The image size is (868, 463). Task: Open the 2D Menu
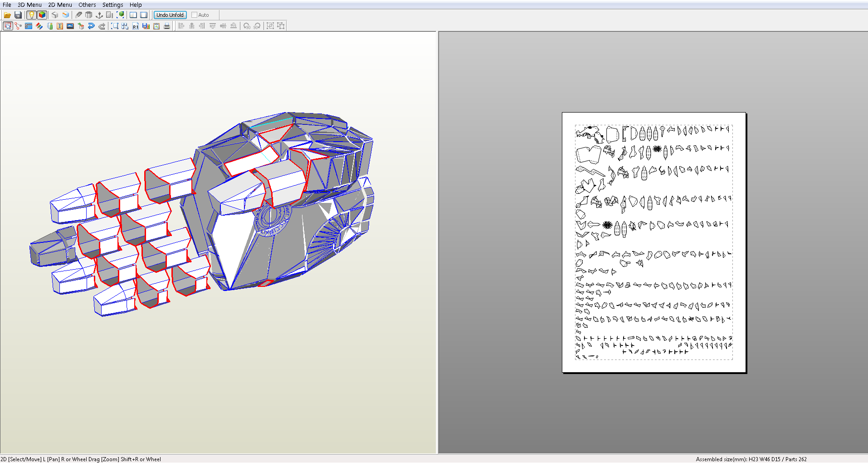click(x=60, y=5)
